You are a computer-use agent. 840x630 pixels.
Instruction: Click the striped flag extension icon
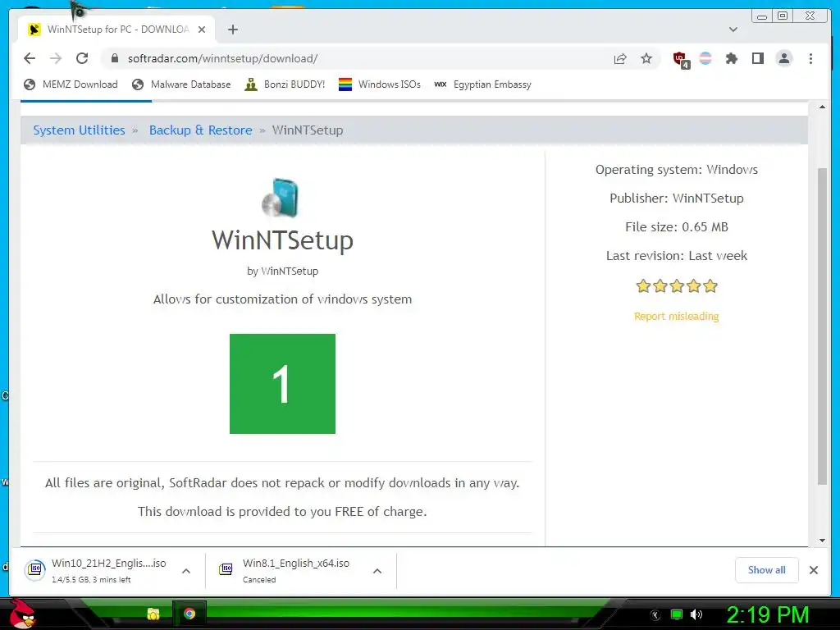[705, 58]
